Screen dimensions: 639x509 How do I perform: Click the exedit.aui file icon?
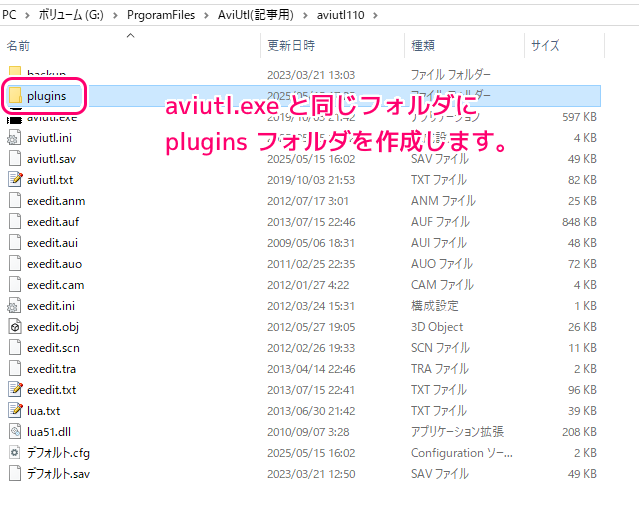click(15, 243)
